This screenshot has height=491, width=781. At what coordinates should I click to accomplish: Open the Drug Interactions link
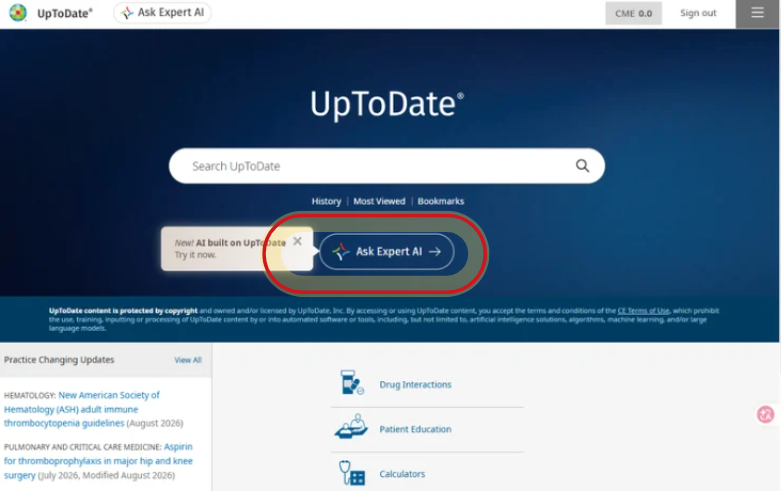coord(415,384)
